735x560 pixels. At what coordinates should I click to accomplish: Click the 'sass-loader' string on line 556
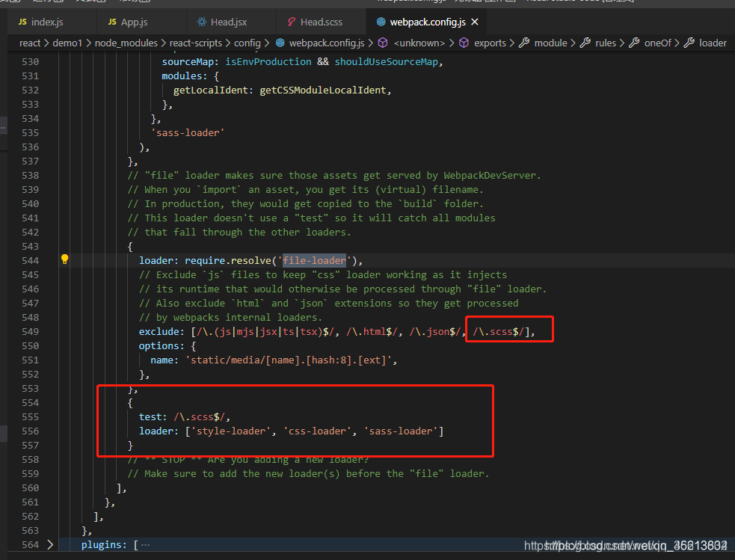tap(401, 431)
